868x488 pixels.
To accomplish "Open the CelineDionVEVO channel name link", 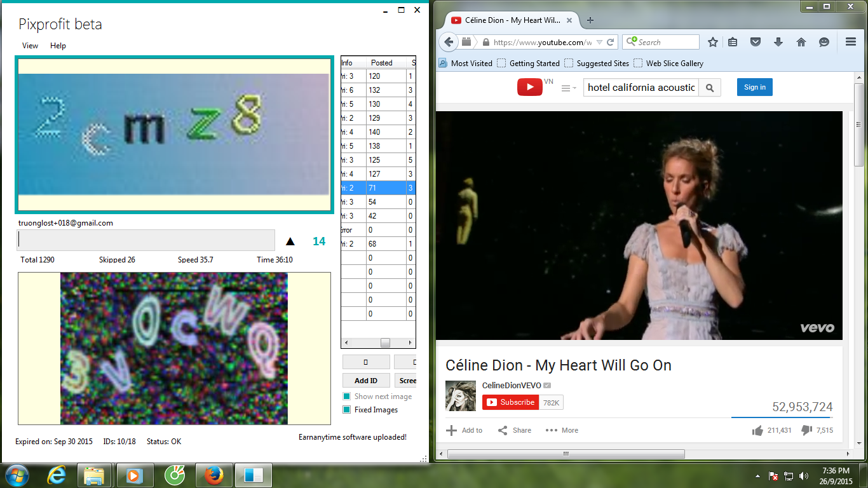I will [x=512, y=386].
